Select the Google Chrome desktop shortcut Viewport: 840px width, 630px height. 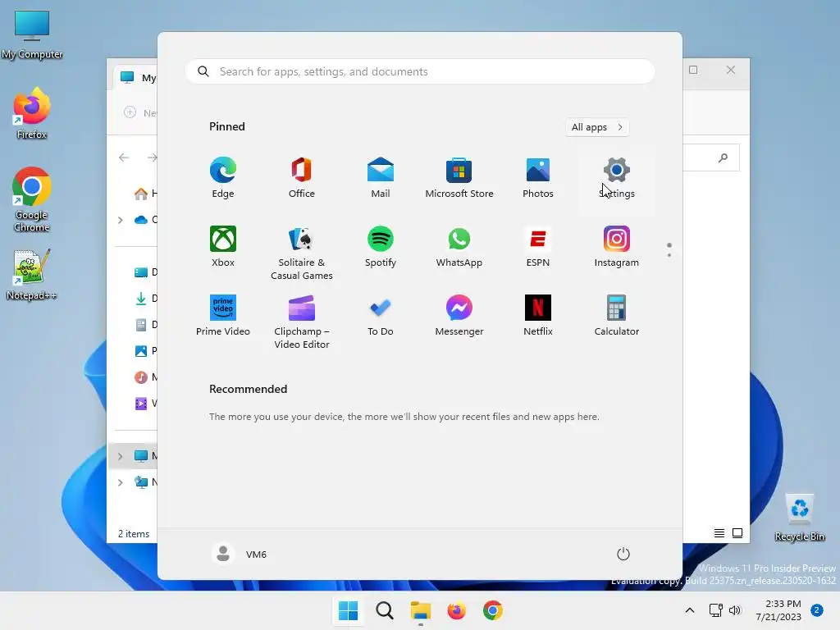tap(32, 199)
